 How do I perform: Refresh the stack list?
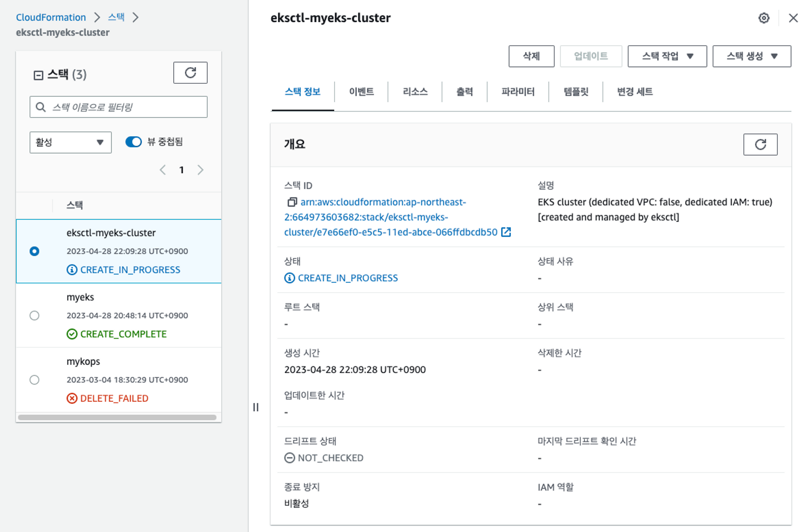(x=190, y=73)
